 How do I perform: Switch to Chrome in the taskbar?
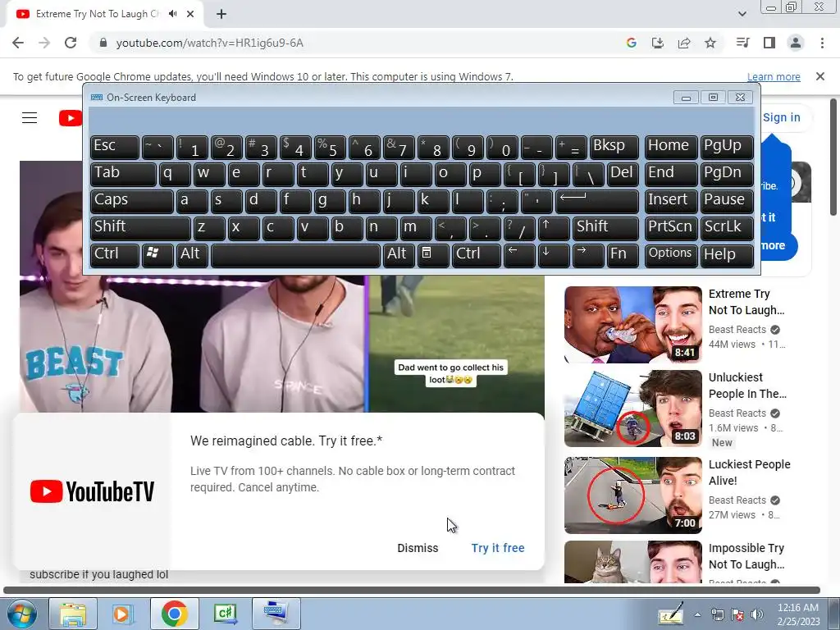[x=174, y=614]
